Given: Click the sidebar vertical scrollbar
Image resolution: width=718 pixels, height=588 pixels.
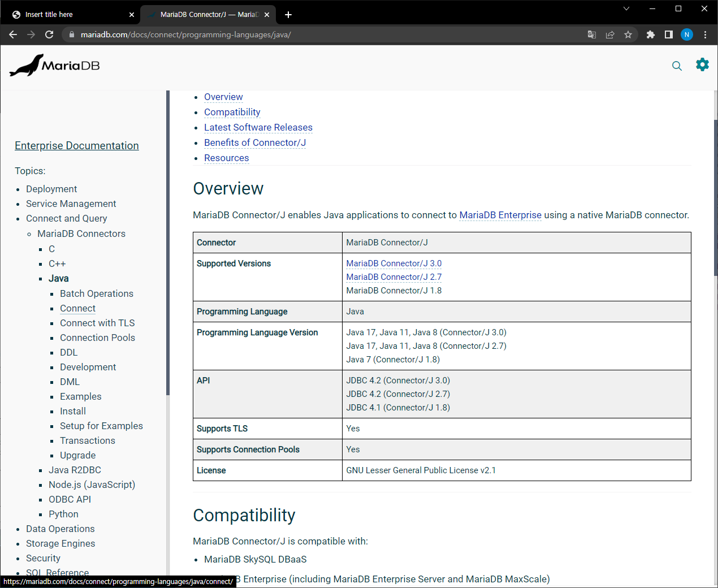Looking at the screenshot, I should (x=168, y=243).
